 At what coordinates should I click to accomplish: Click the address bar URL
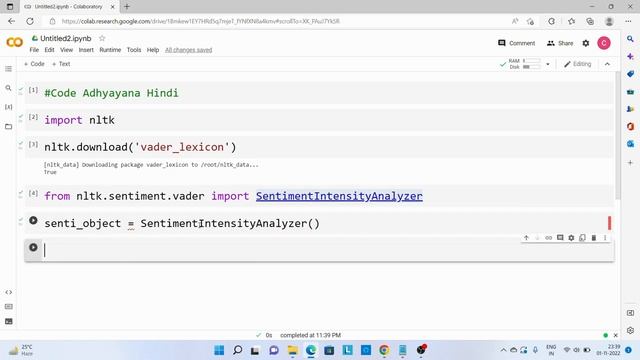point(200,21)
